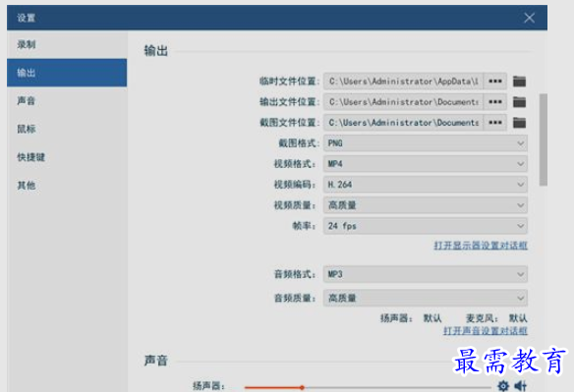Image resolution: width=574 pixels, height=392 pixels.
Task: Close the 设置 dialog
Action: (x=529, y=18)
